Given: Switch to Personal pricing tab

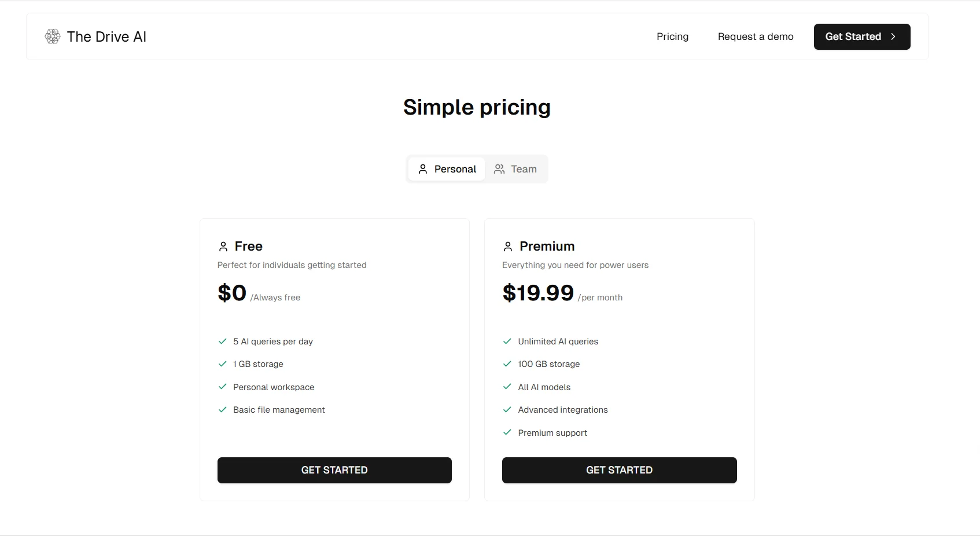Looking at the screenshot, I should pos(447,169).
